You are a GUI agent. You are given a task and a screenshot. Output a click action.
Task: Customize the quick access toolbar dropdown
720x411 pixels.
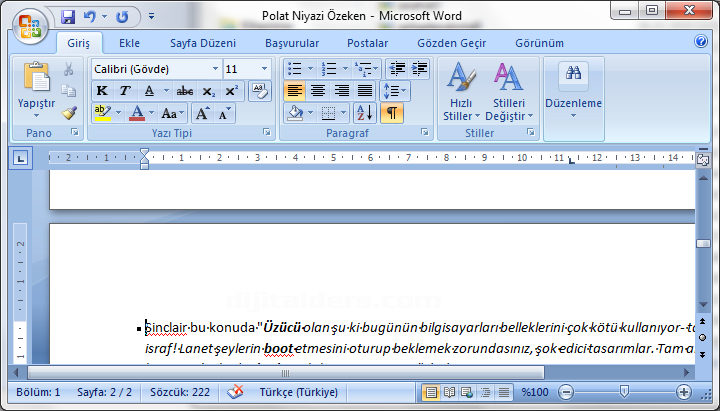pyautogui.click(x=151, y=17)
